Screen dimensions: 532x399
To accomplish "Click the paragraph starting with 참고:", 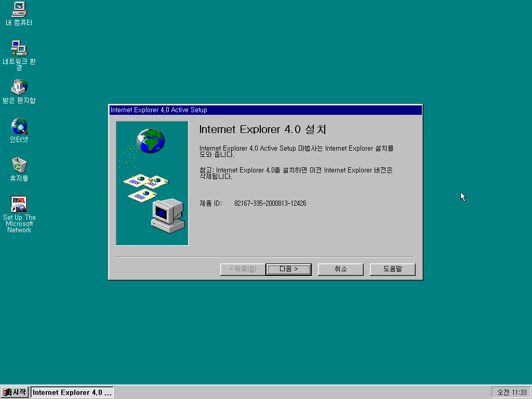I will point(296,173).
